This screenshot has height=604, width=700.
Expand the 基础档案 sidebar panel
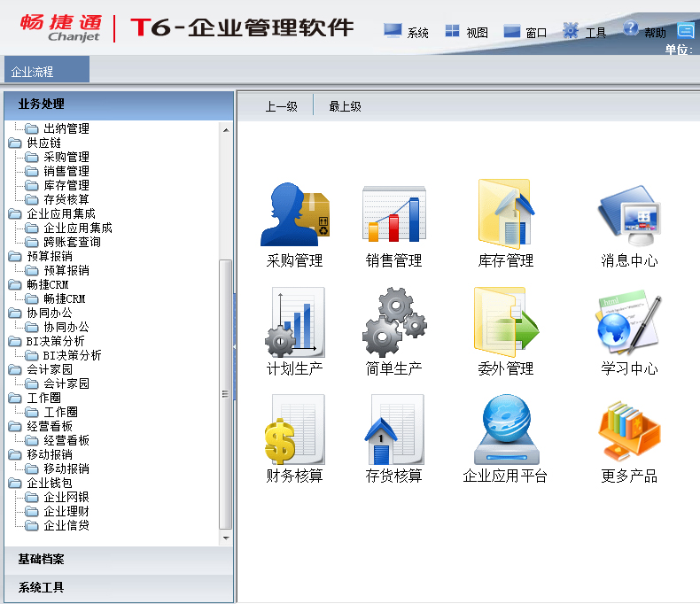41,560
